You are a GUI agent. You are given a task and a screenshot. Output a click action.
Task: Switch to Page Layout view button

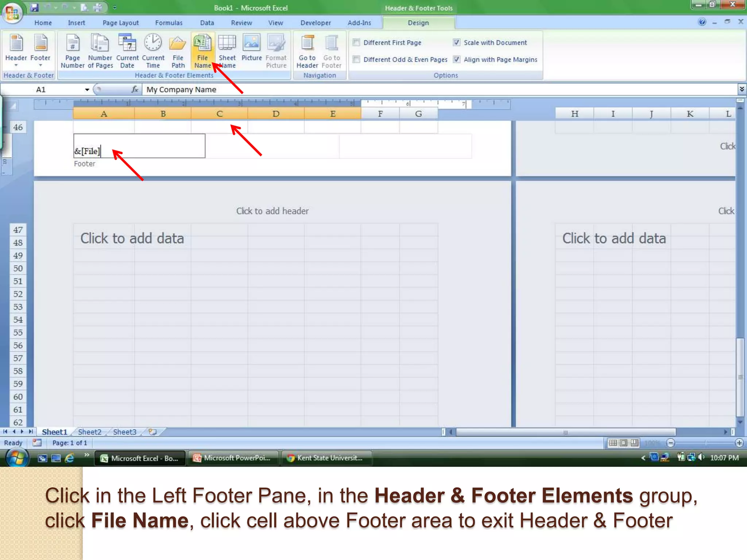624,443
